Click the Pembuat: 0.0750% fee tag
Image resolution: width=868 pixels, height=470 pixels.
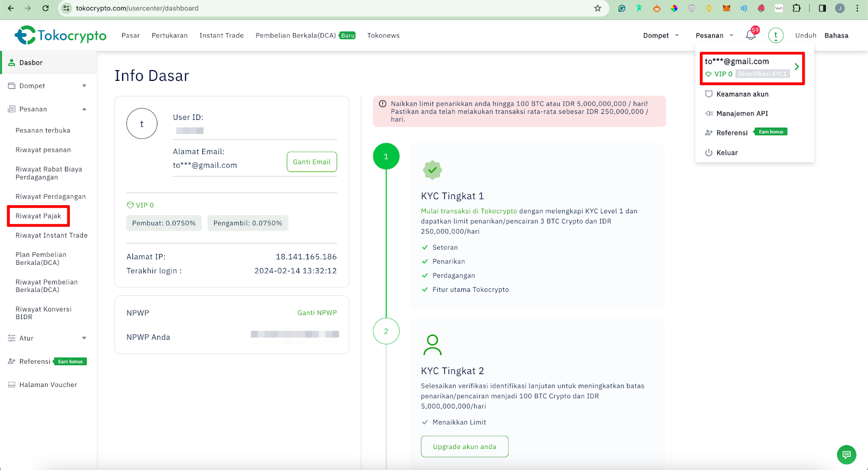pyautogui.click(x=164, y=223)
